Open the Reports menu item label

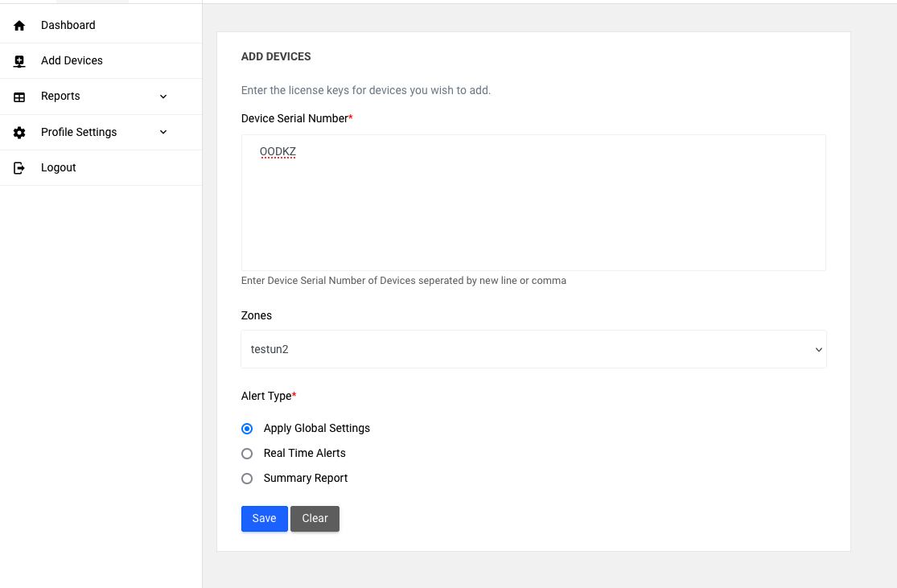[60, 96]
